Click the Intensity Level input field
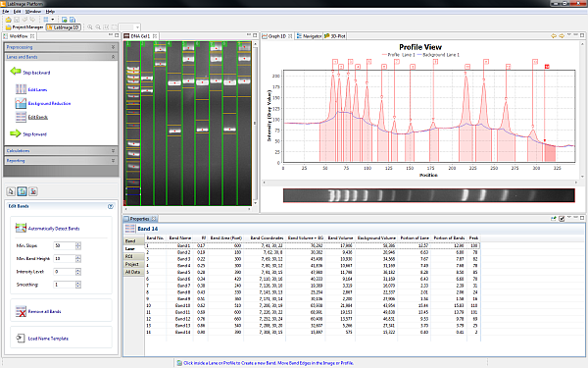The width and height of the screenshot is (588, 368). pyautogui.click(x=64, y=272)
